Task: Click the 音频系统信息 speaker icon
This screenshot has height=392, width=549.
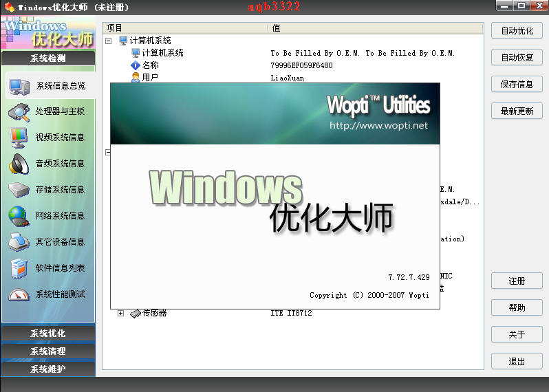Action: tap(19, 164)
